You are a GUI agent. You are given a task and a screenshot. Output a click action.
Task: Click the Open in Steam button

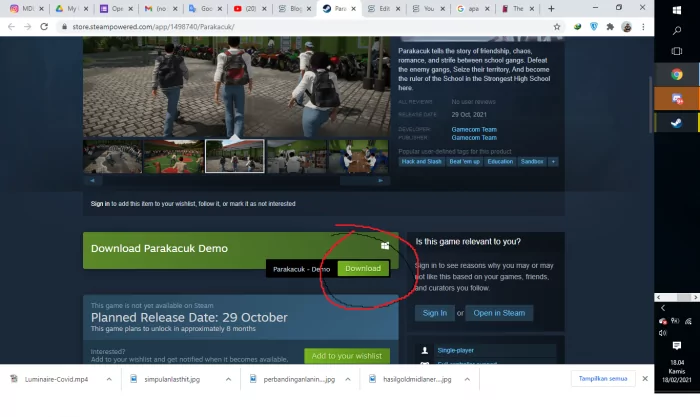(x=499, y=313)
